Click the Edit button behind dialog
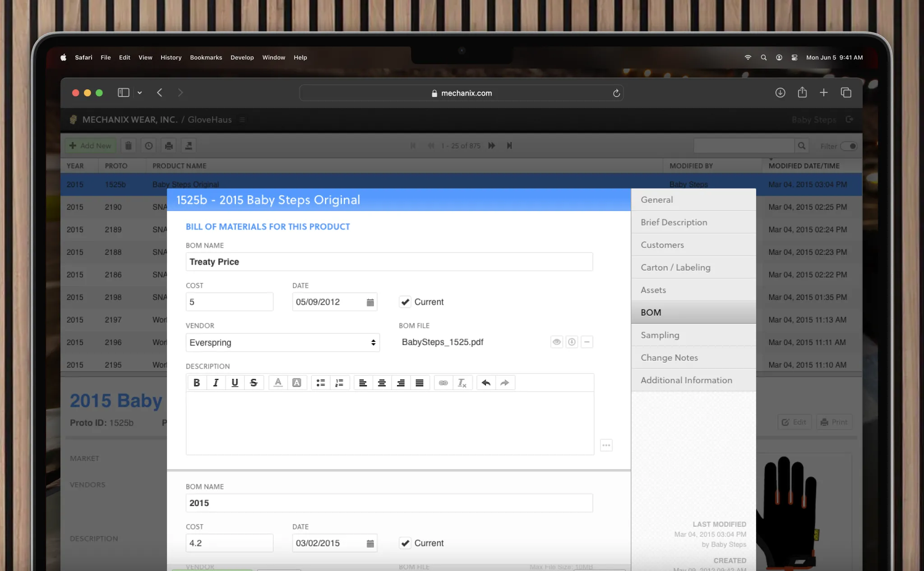This screenshot has height=571, width=924. [795, 422]
